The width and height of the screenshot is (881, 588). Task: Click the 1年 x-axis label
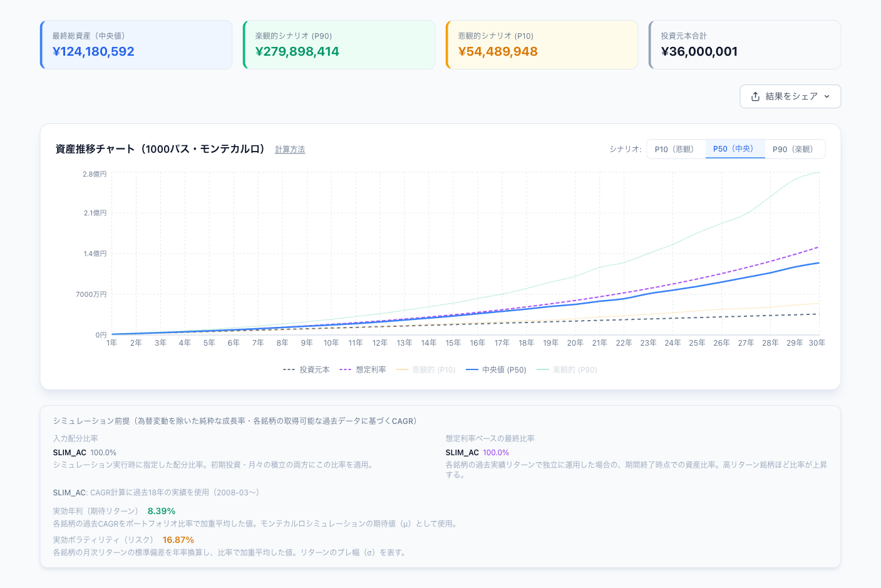click(x=111, y=343)
